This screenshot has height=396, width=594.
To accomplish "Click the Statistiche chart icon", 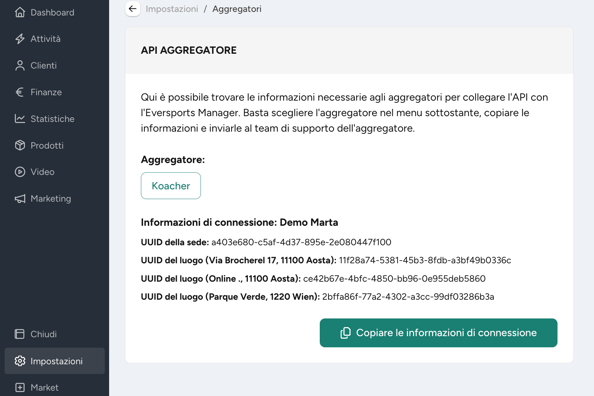I will click(x=20, y=119).
